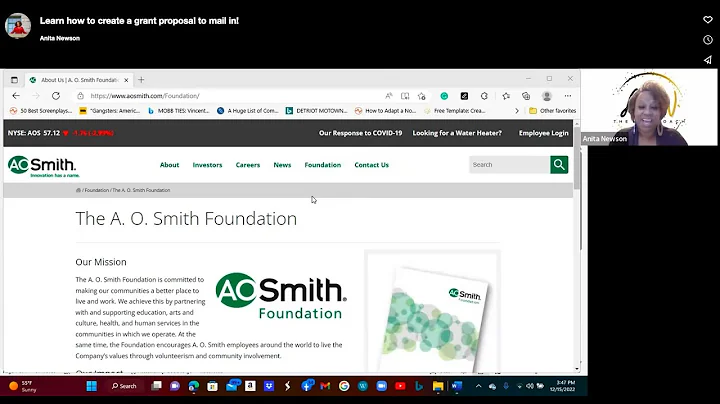Open the 50 Best Screenplays bookmark

[x=41, y=111]
